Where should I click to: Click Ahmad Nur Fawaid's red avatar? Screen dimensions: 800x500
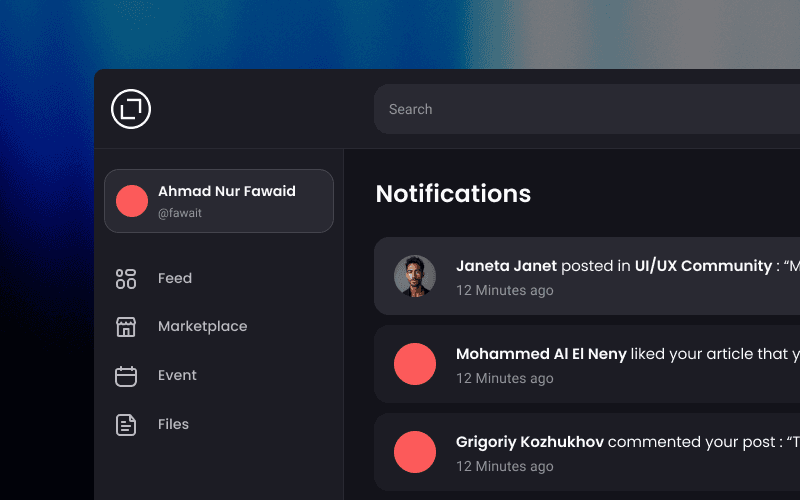132,201
